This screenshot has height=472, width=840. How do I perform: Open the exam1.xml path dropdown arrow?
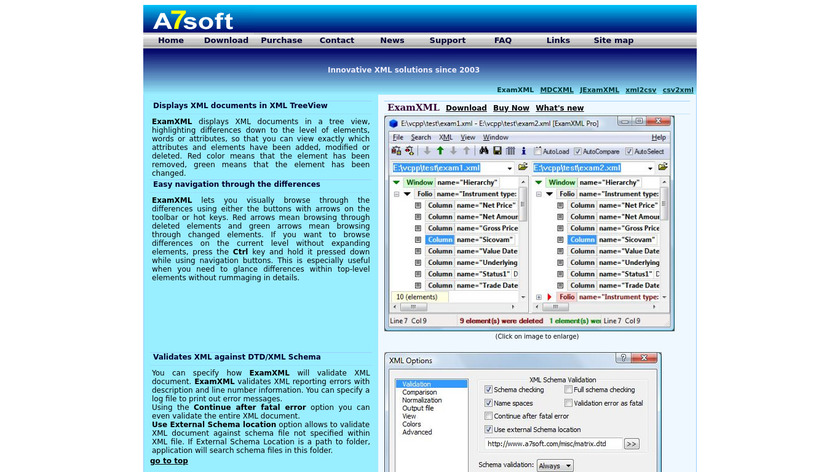point(509,168)
